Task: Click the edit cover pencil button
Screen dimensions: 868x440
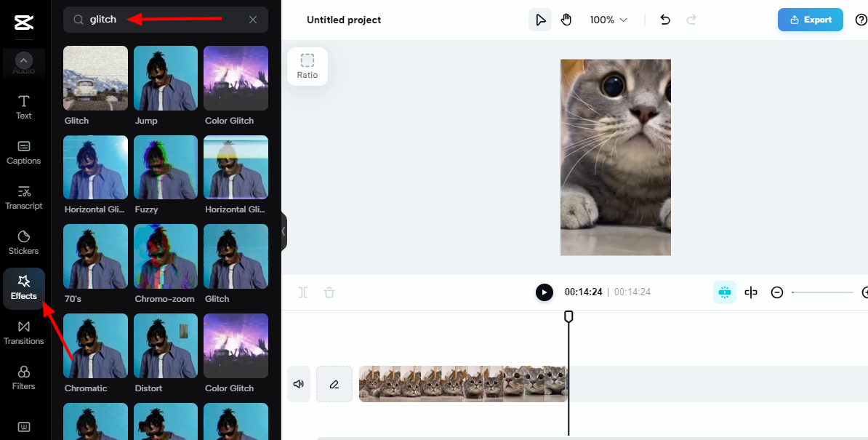Action: click(x=334, y=384)
